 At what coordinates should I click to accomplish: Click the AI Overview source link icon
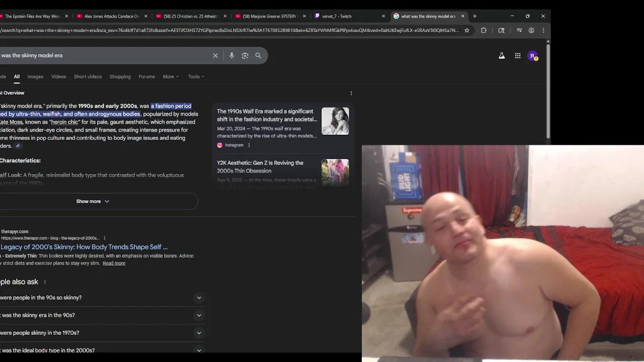coord(18,146)
